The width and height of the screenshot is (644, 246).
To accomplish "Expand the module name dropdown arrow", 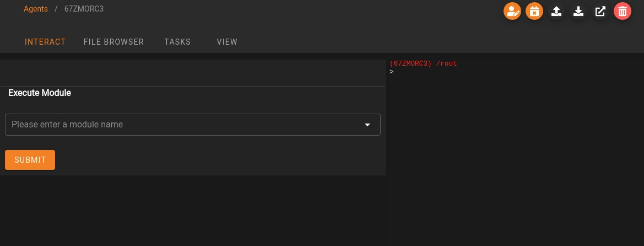I will [x=367, y=125].
